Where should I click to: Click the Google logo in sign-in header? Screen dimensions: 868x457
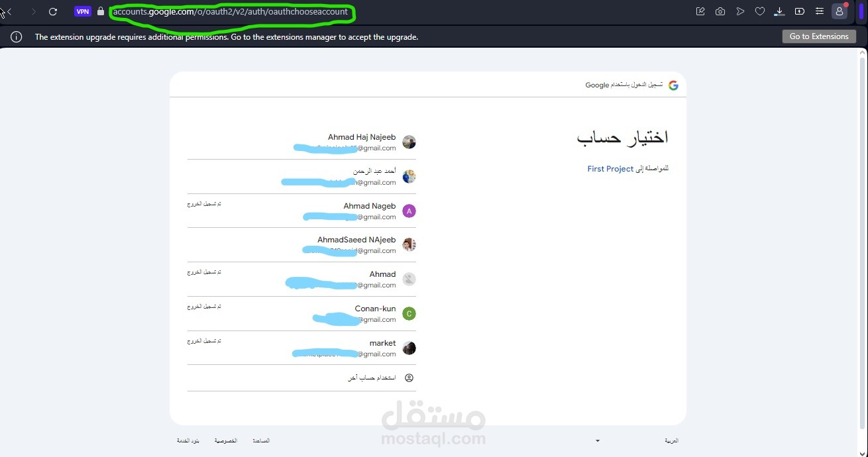click(673, 85)
